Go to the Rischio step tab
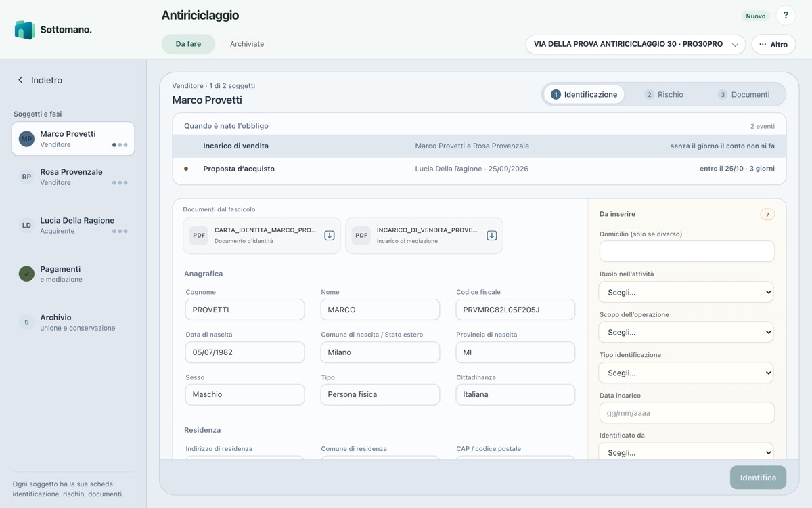 click(x=664, y=95)
